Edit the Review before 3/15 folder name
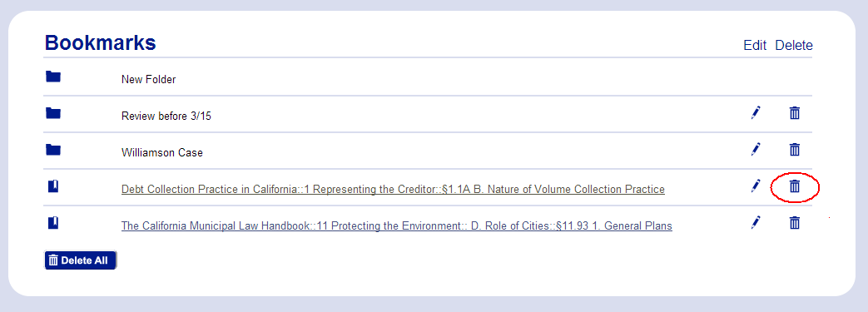 tap(756, 113)
